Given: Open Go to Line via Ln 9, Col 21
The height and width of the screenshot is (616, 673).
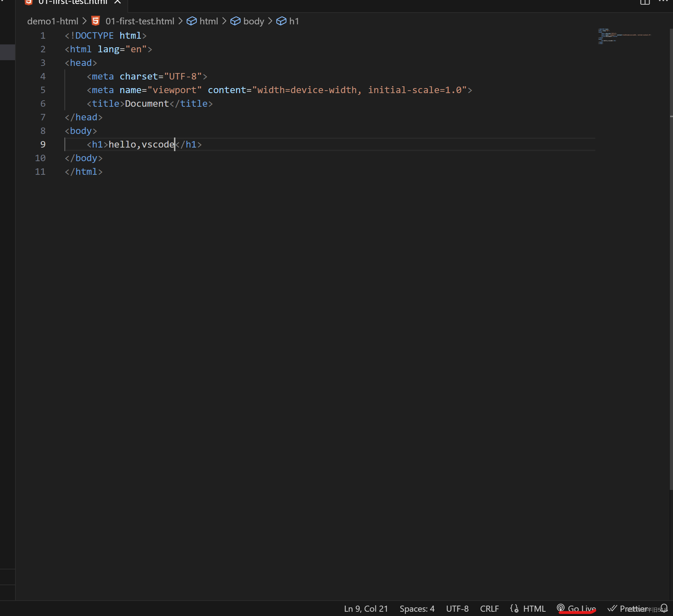Looking at the screenshot, I should (366, 608).
